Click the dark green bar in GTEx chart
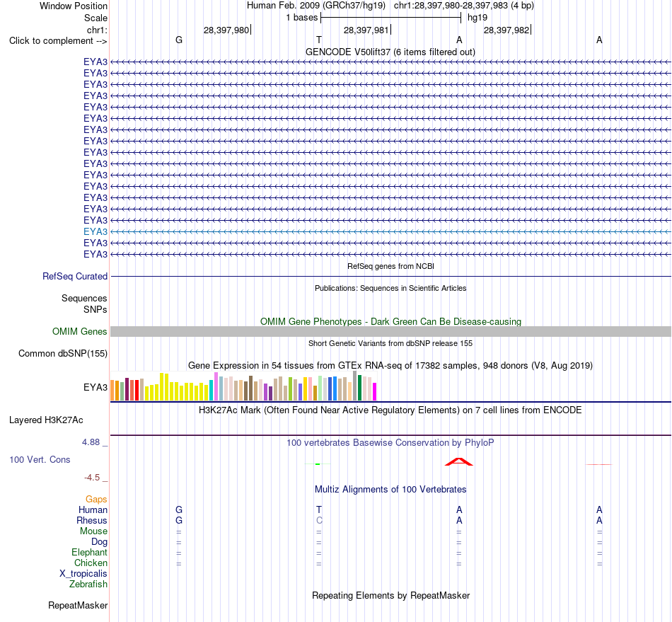 [360, 388]
